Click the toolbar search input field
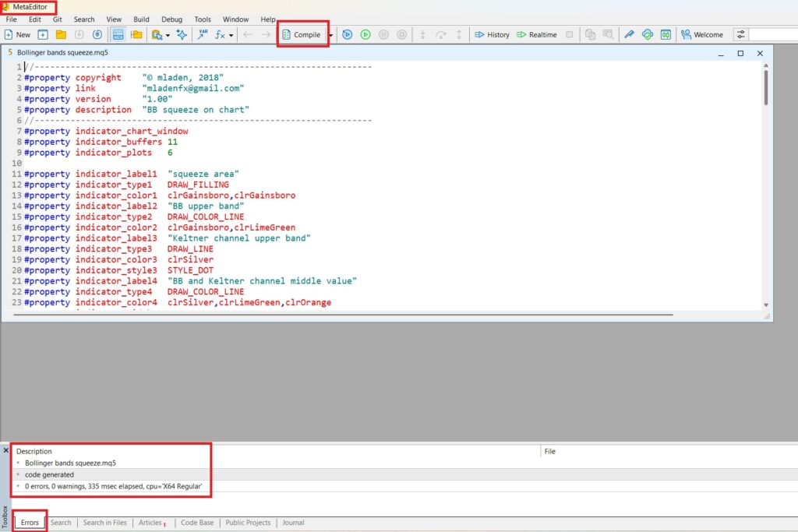The image size is (798, 532). pos(773,35)
